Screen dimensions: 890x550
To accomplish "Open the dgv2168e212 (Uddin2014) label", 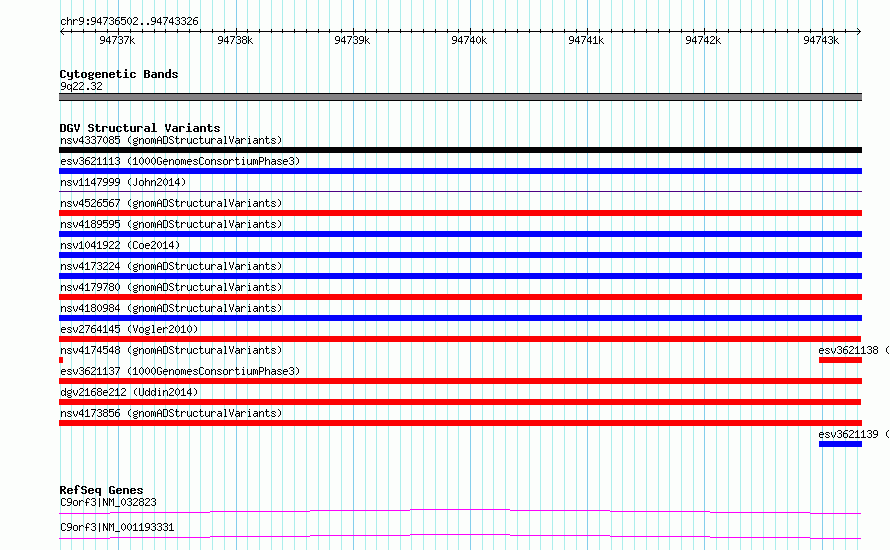I will pos(129,392).
